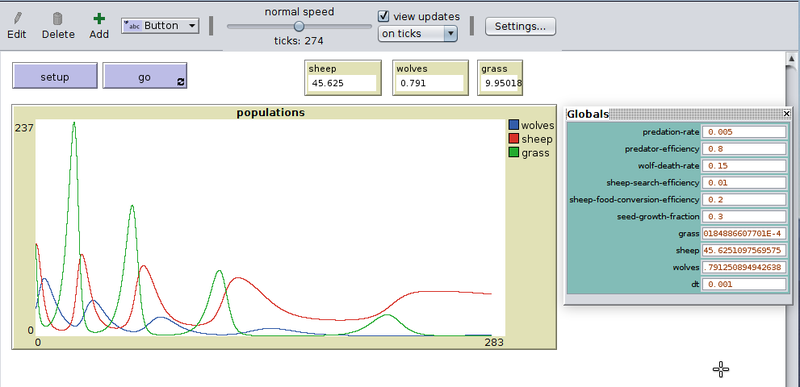The height and width of the screenshot is (387, 800).
Task: Open the Button widget type dropdown
Action: click(x=160, y=25)
